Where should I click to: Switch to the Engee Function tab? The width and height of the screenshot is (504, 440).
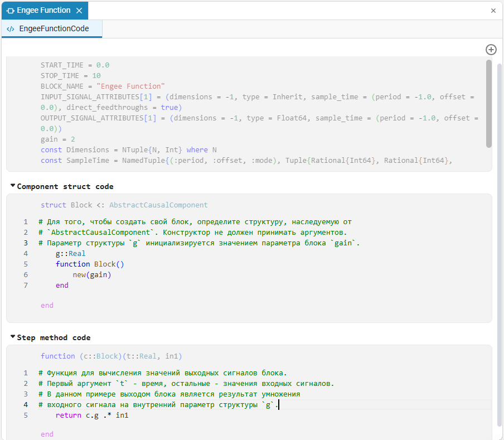tap(45, 10)
